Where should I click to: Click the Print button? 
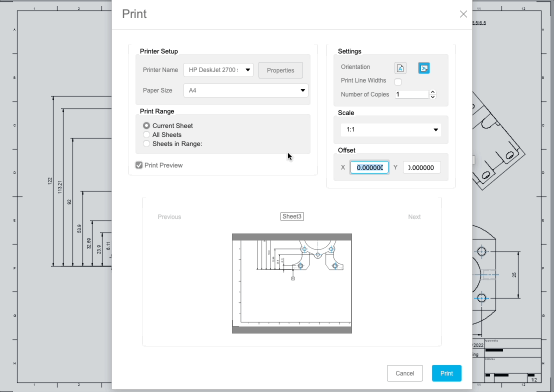pyautogui.click(x=446, y=373)
